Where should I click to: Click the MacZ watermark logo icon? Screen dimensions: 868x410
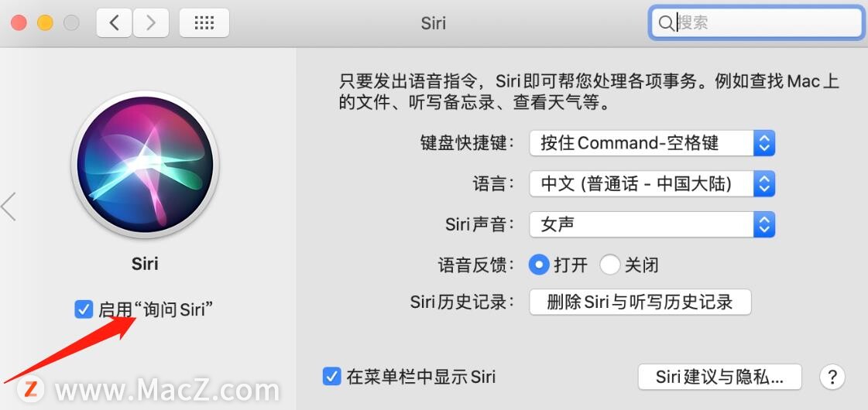coord(30,389)
